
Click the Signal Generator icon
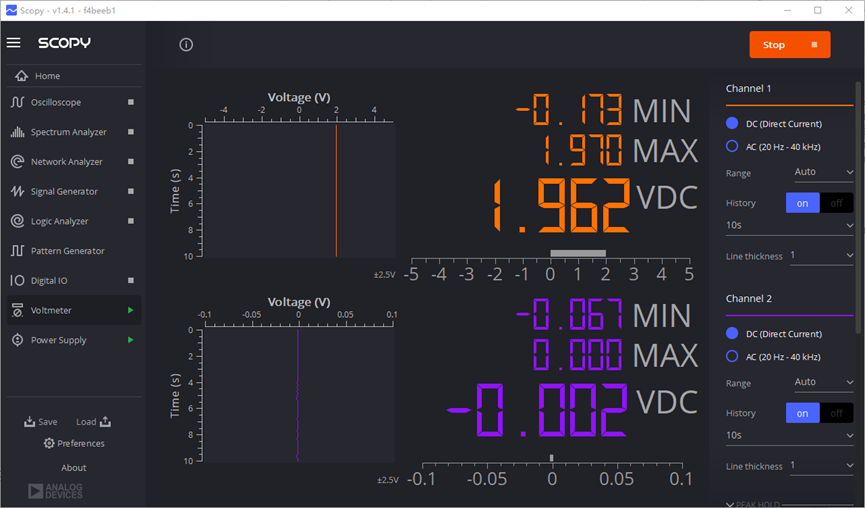coord(18,191)
